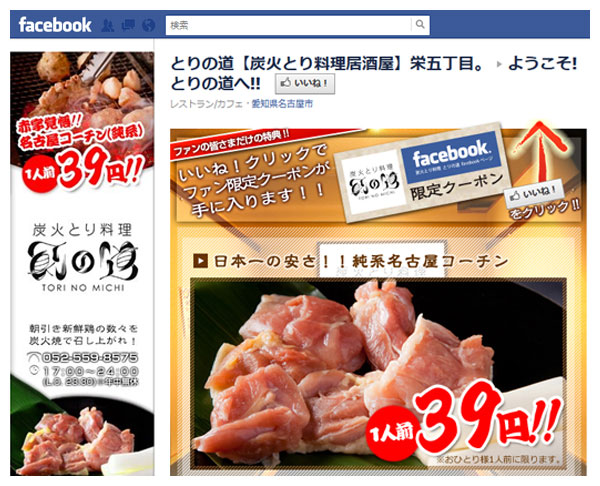Screen dimensions: 600x486
Task: Click the arrow before ようこそ! heading
Action: pos(498,64)
